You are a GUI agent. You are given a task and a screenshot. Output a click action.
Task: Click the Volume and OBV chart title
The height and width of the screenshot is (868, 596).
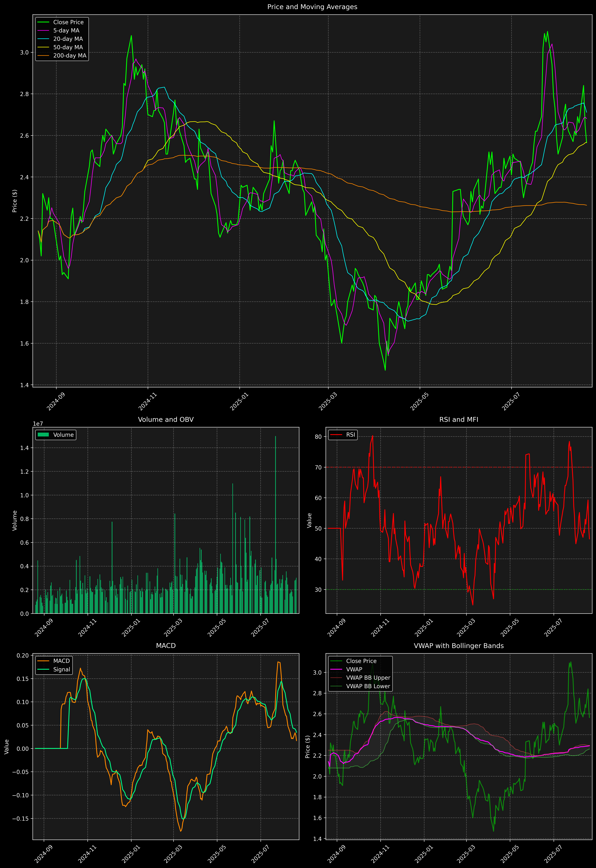(x=166, y=419)
